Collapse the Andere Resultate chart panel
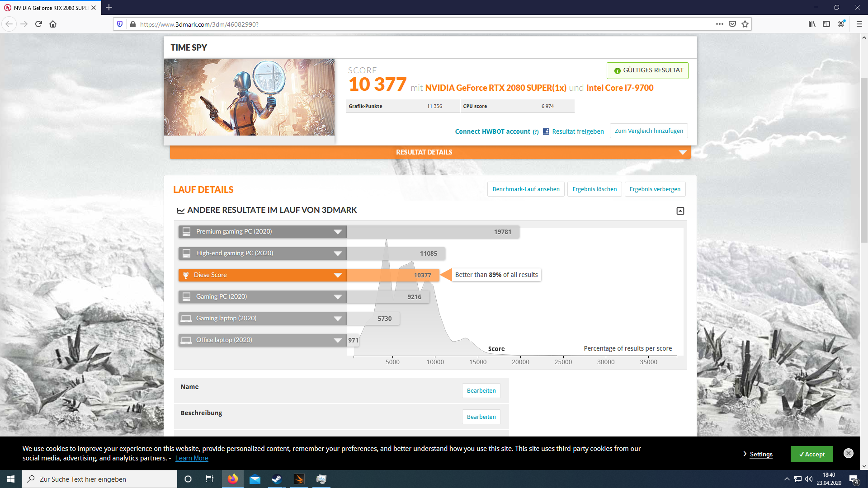868x488 pixels. pos(680,211)
